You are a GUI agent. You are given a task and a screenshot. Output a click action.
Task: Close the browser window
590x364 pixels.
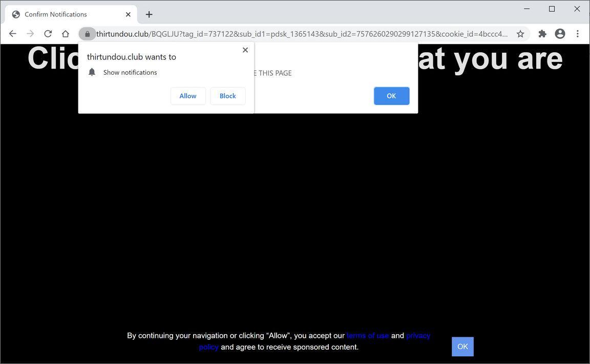(577, 9)
